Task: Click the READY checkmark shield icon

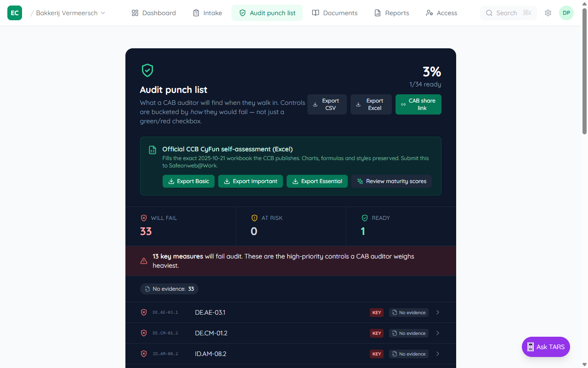Action: tap(364, 218)
